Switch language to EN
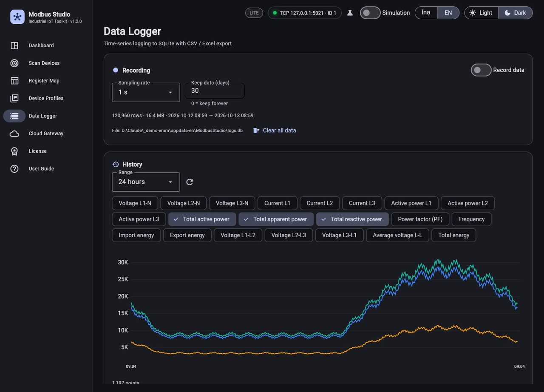This screenshot has height=392, width=544. (x=448, y=13)
